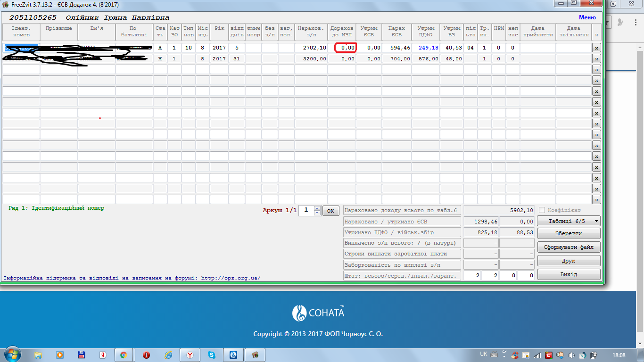Decrease sheet number with down arrow
This screenshot has height=362, width=644.
click(317, 213)
